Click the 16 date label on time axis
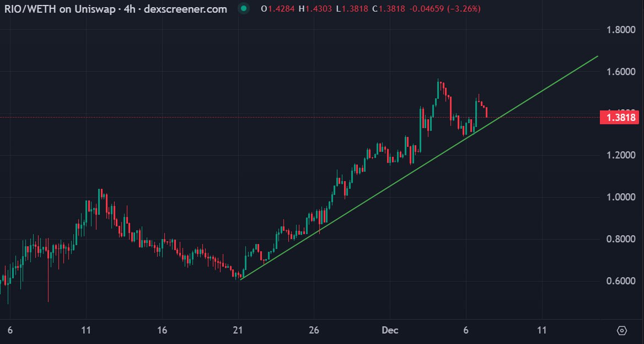The image size is (644, 344). (x=162, y=330)
